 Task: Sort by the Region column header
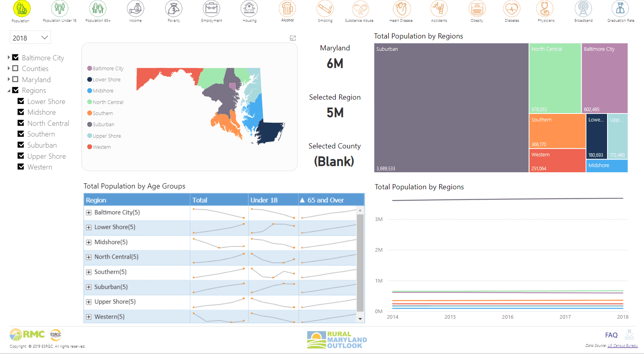tap(137, 200)
